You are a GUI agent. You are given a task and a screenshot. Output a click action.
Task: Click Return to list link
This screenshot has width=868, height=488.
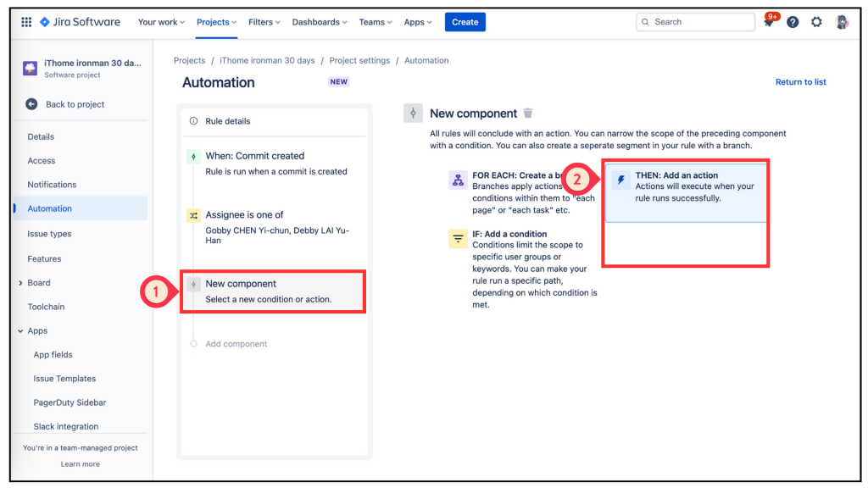pyautogui.click(x=800, y=82)
